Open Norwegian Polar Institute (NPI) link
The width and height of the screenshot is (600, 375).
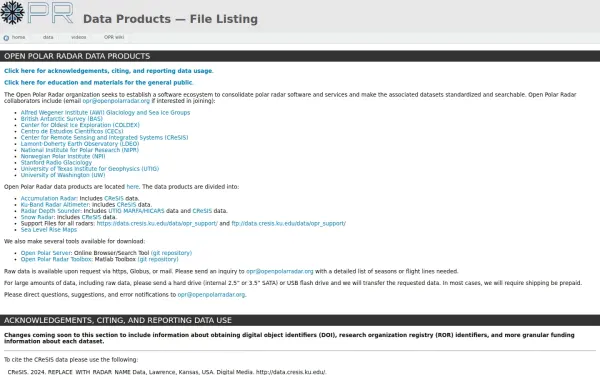pos(63,156)
